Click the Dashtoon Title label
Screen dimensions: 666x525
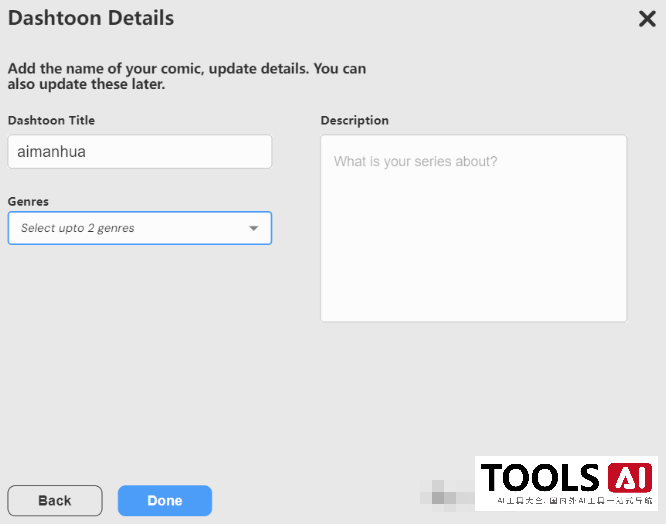51,120
